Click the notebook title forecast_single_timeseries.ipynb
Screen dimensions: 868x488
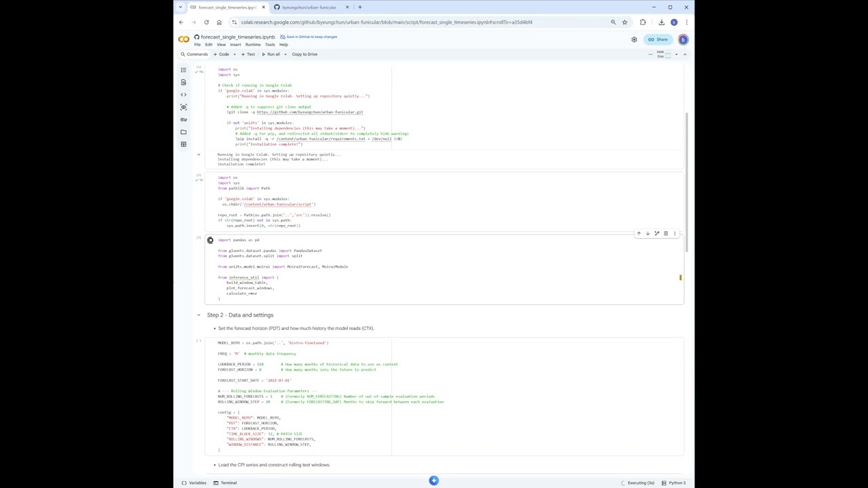coord(238,37)
